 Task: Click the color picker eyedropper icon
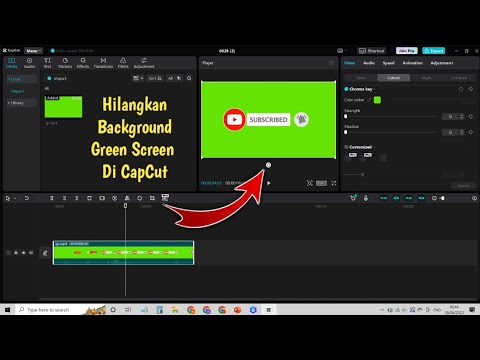[369, 100]
